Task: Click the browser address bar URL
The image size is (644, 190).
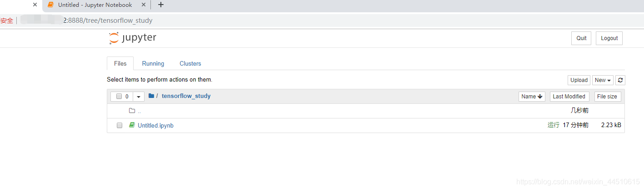Action: pos(109,21)
